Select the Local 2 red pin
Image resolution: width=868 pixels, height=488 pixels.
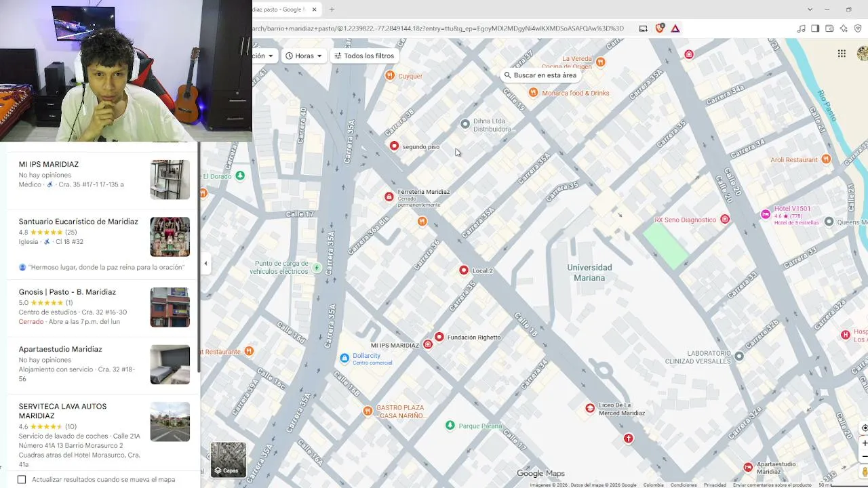pyautogui.click(x=464, y=270)
